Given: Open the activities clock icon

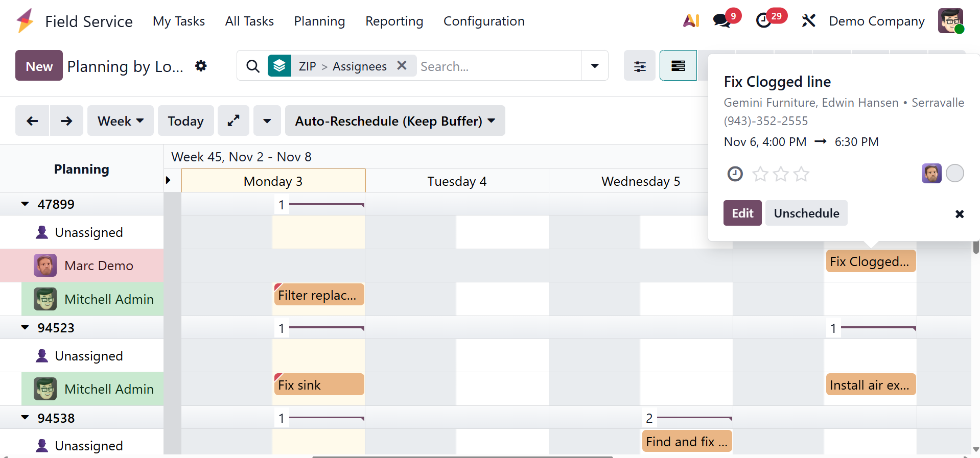Looking at the screenshot, I should [x=763, y=21].
